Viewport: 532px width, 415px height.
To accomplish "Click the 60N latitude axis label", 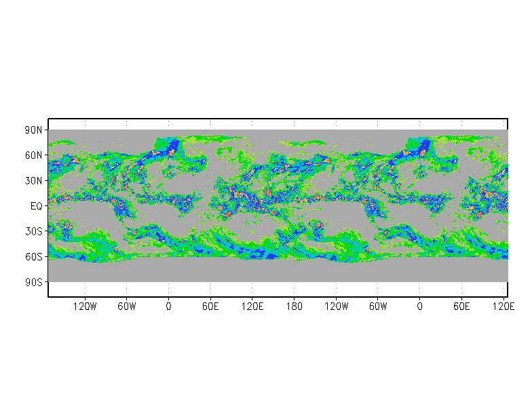I will click(34, 155).
